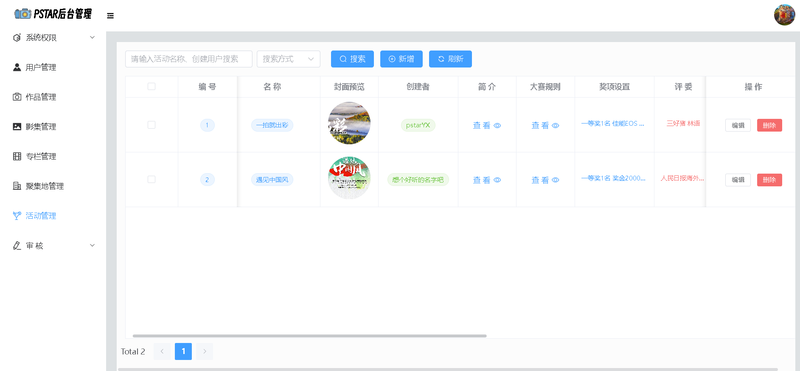The image size is (800, 371).
Task: Click 编辑 for the 遇见中国风 row
Action: [x=738, y=180]
